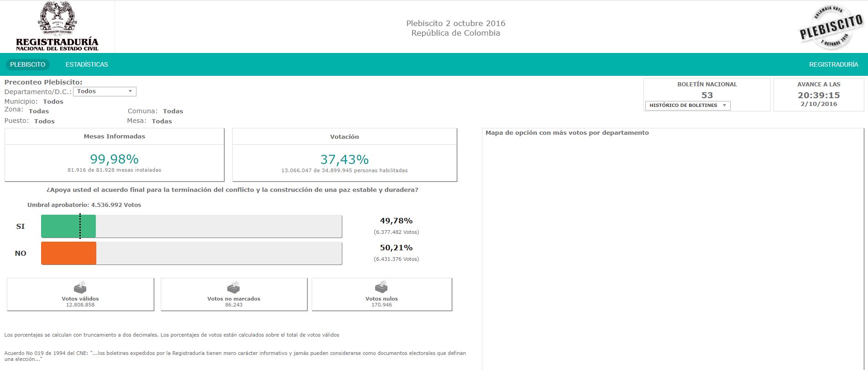Click the Registraduría Nacional logo

click(x=57, y=26)
